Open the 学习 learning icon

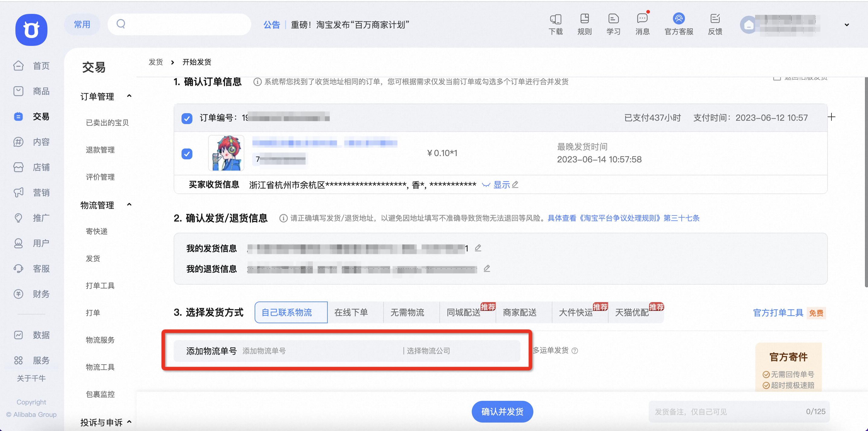tap(613, 19)
